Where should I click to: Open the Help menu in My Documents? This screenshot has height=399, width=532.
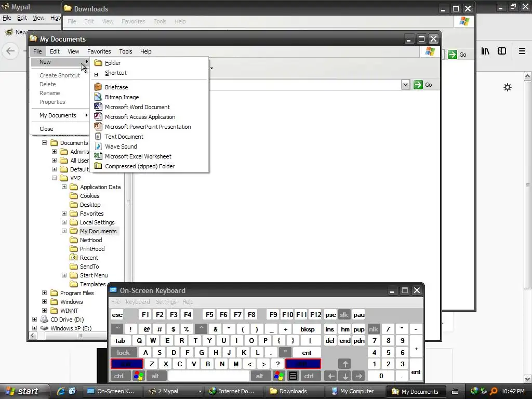[x=146, y=51]
